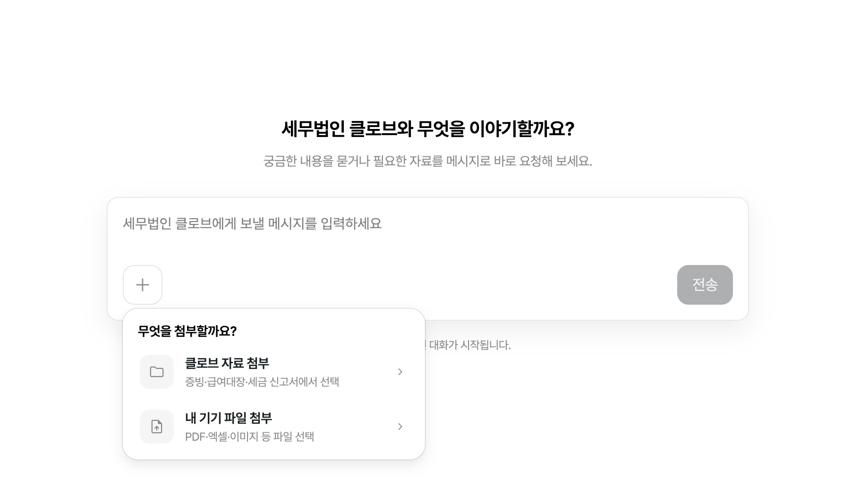Click the file upload icon for 내 기기 파일
The height and width of the screenshot is (496, 868).
pyautogui.click(x=157, y=427)
